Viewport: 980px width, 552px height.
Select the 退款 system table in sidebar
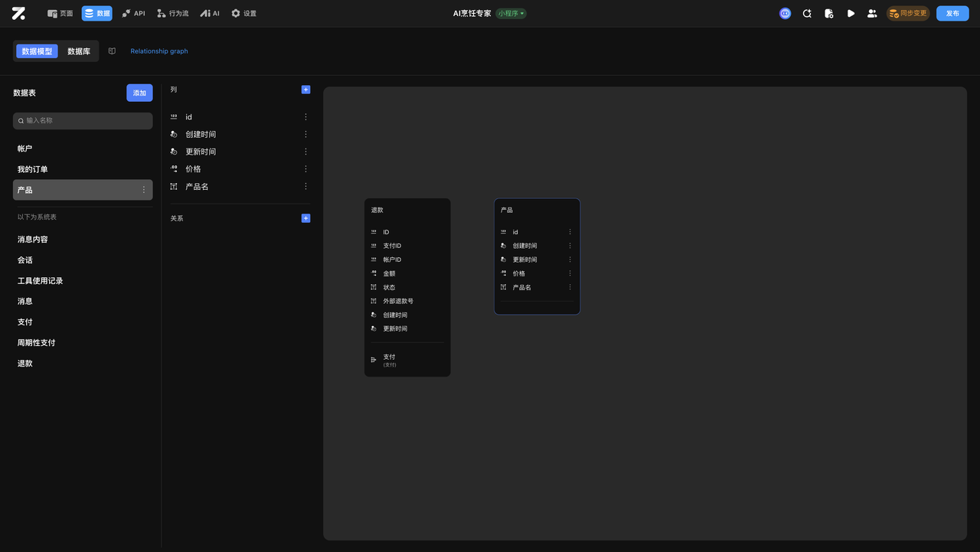pos(83,364)
